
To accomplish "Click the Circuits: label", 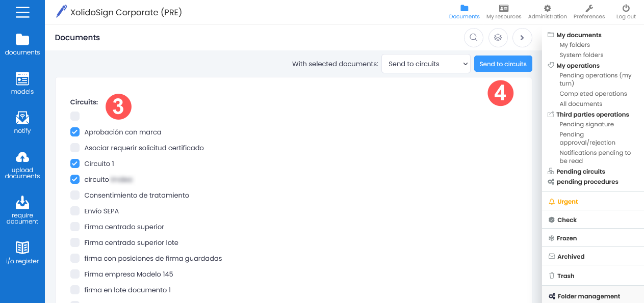I will click(84, 102).
